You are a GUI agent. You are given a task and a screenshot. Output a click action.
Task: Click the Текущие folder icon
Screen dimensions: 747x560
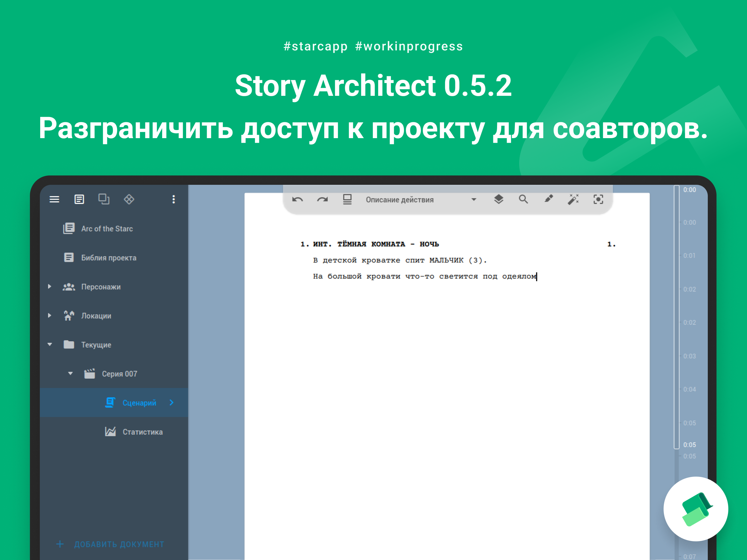69,345
